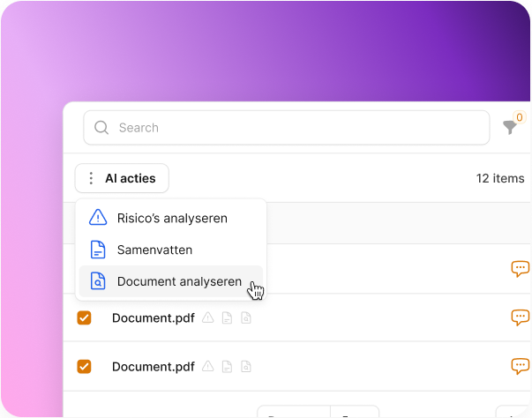Choose Samenvatten in the AI menu

(154, 250)
